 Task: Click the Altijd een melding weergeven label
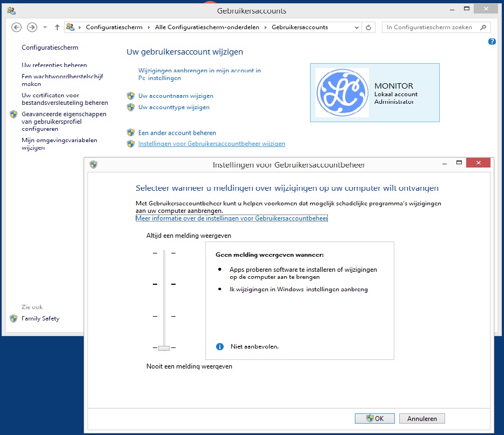[x=189, y=236]
